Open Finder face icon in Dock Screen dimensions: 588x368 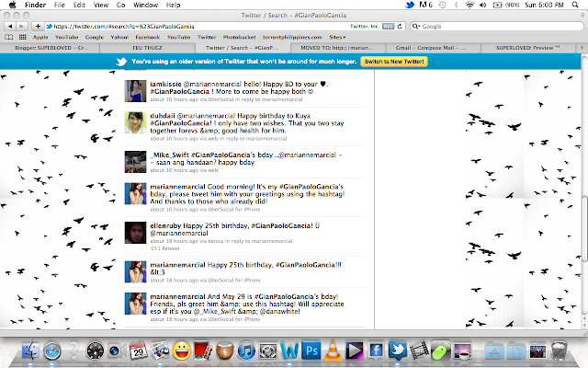(30, 351)
